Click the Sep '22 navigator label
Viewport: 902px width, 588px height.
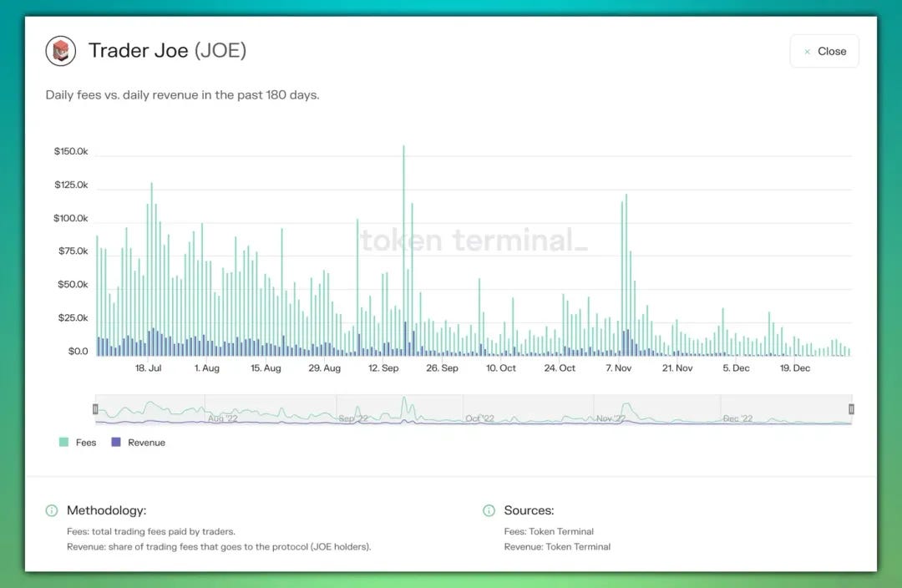pyautogui.click(x=353, y=418)
